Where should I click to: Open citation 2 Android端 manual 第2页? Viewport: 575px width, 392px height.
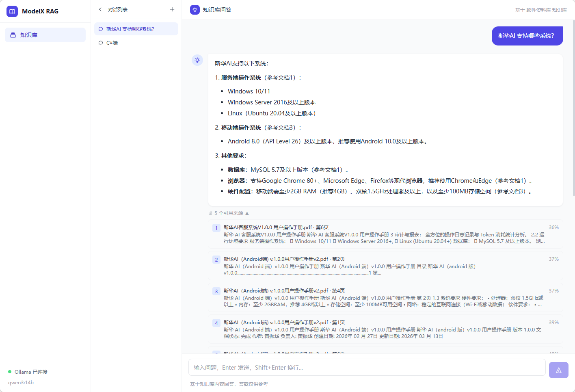pos(385,266)
